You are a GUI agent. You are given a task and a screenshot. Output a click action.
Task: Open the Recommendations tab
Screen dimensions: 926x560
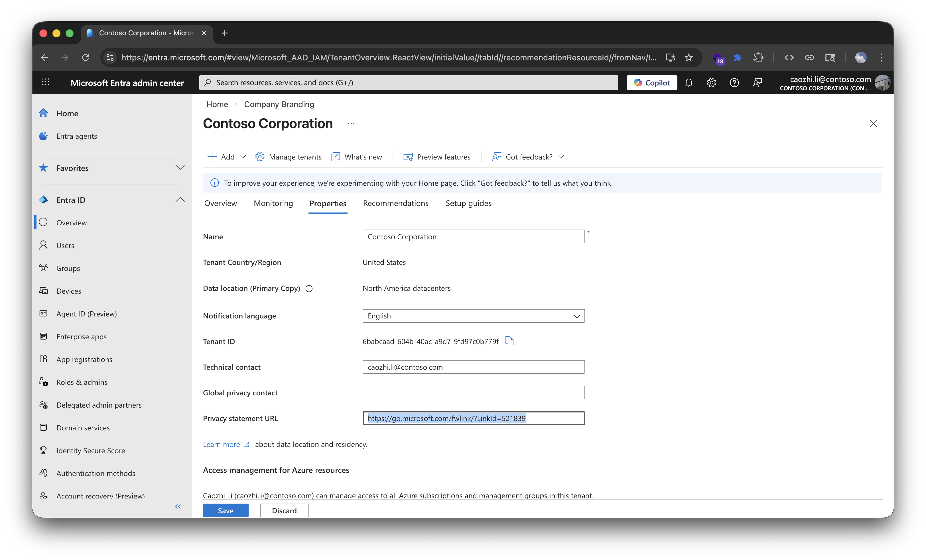(x=395, y=203)
